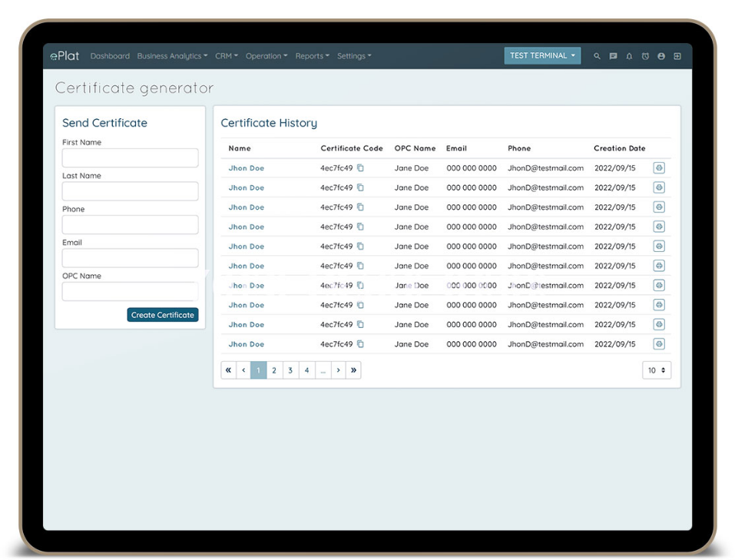Image resolution: width=735 pixels, height=560 pixels.
Task: Open the user account icon
Action: [661, 56]
